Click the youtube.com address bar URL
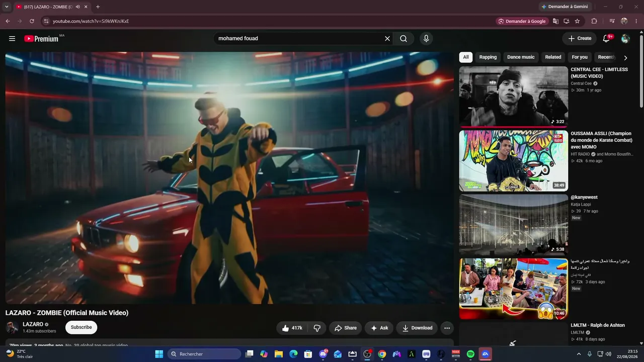 pos(91,21)
